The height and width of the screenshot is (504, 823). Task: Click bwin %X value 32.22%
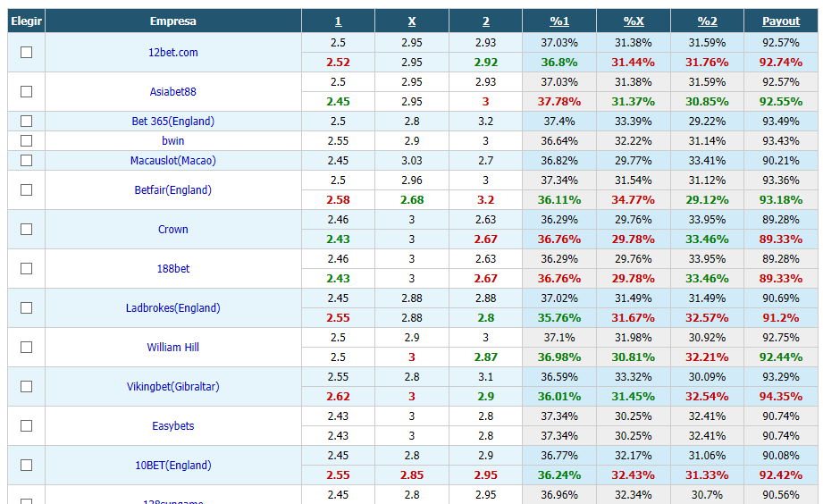(634, 140)
